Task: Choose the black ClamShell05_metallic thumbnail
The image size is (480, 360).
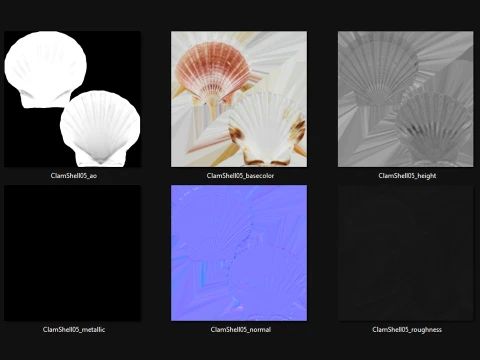Action: [x=72, y=253]
